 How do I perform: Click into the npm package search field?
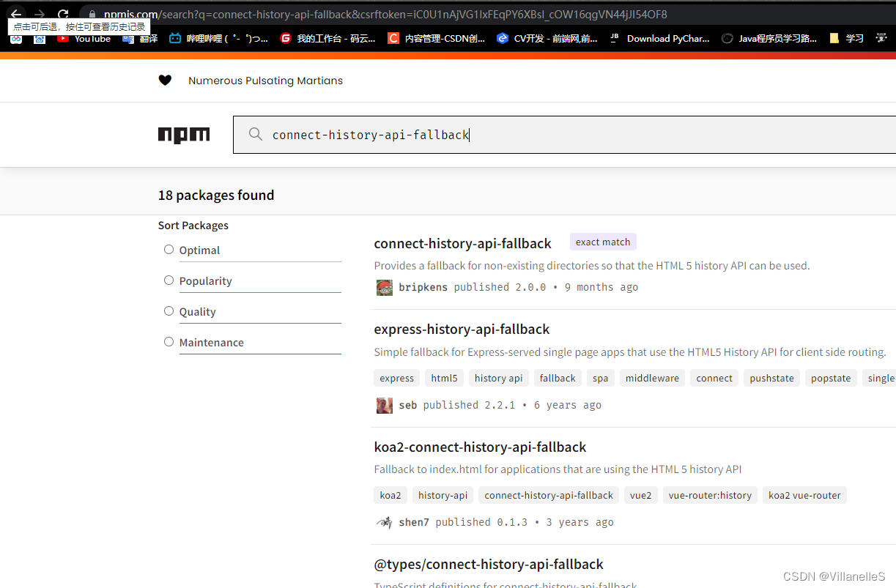coord(571,135)
